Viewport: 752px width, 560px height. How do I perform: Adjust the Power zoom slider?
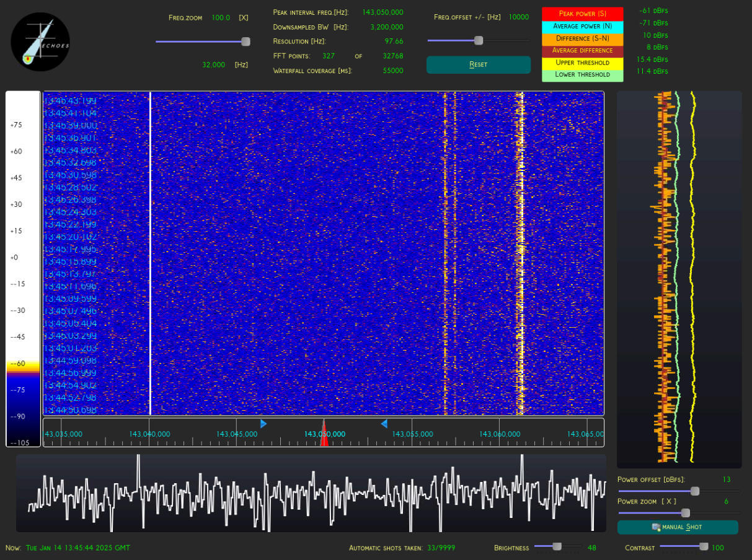[685, 513]
